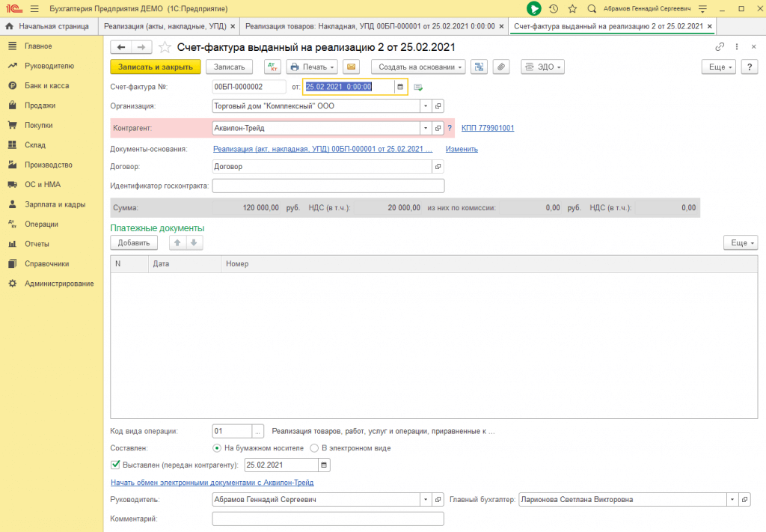Open form options three dots icon

(x=737, y=47)
